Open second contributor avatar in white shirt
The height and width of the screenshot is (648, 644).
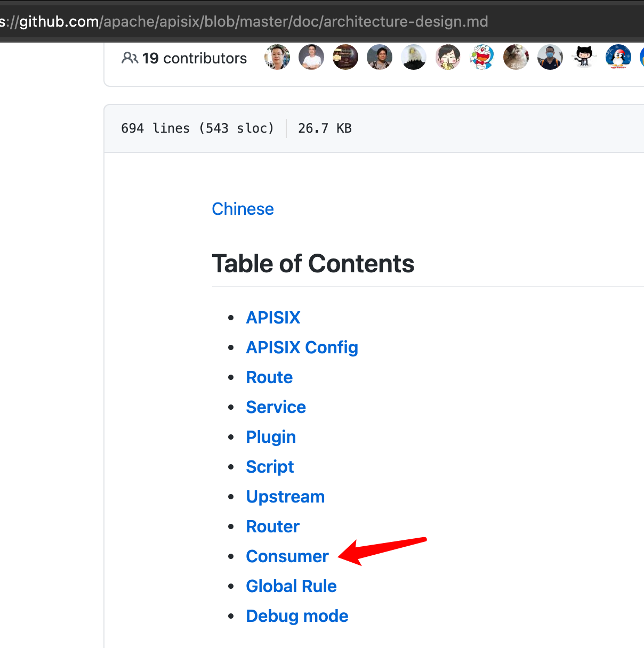coord(311,57)
